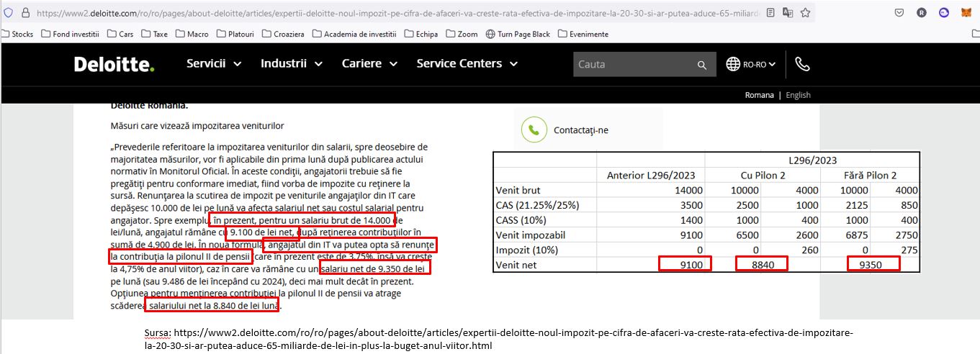Expand the Cariere menu
This screenshot has height=354, width=980.
370,63
